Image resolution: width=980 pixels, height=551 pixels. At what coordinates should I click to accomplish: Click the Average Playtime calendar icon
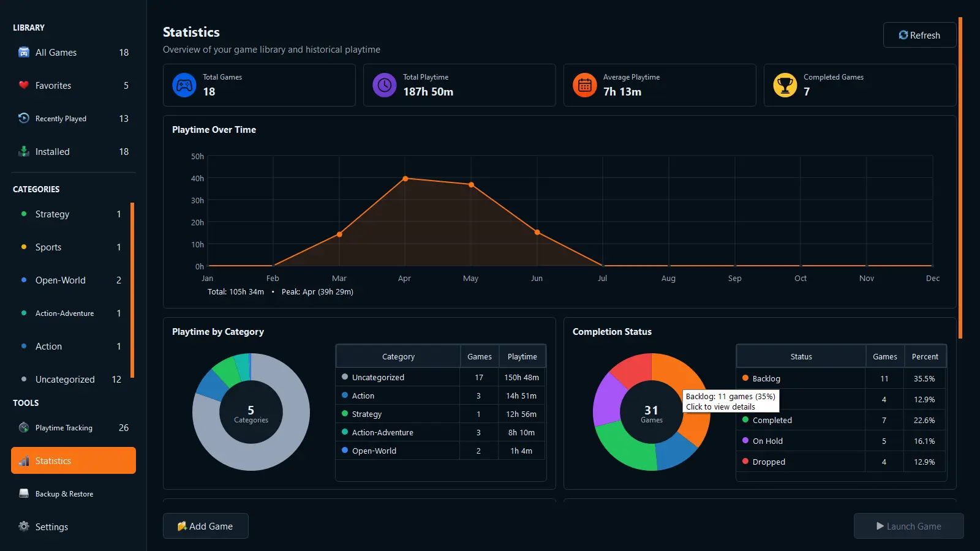(585, 85)
